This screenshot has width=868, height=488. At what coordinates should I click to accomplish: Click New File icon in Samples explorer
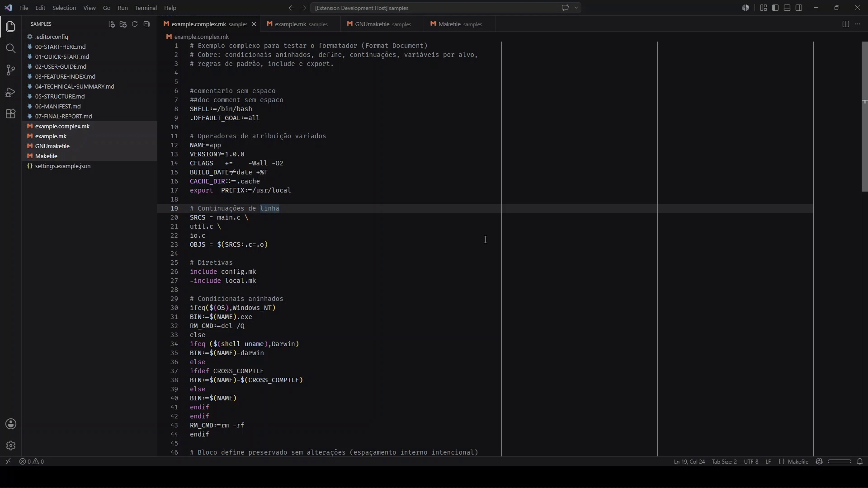pos(112,24)
